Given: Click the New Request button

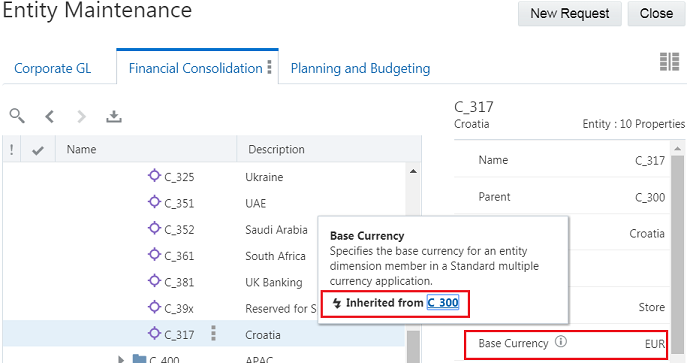Looking at the screenshot, I should click(570, 14).
